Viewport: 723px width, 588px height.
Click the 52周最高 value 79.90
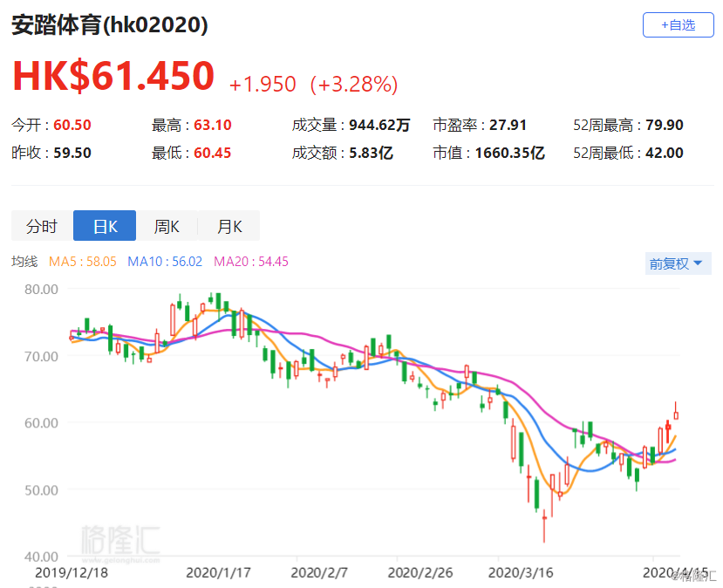(665, 125)
